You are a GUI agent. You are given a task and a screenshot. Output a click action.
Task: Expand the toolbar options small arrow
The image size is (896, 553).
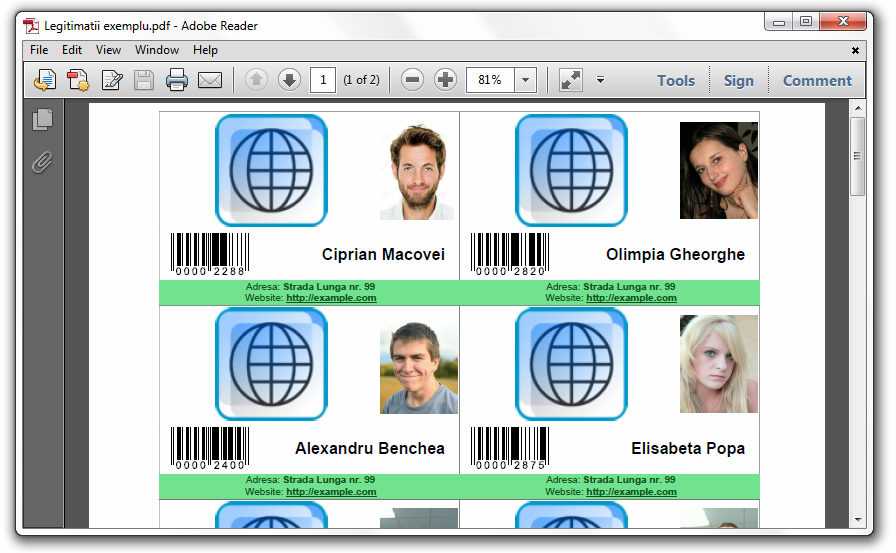[x=600, y=80]
